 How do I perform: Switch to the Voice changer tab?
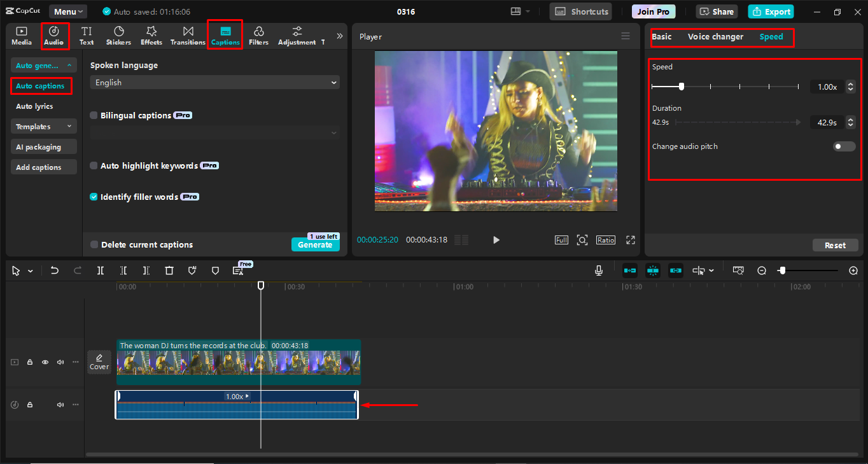tap(715, 37)
